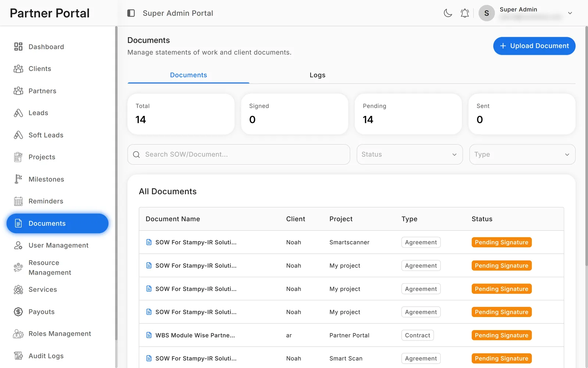
Task: Click Pending Signature in the Smartscanner row
Action: 501,243
